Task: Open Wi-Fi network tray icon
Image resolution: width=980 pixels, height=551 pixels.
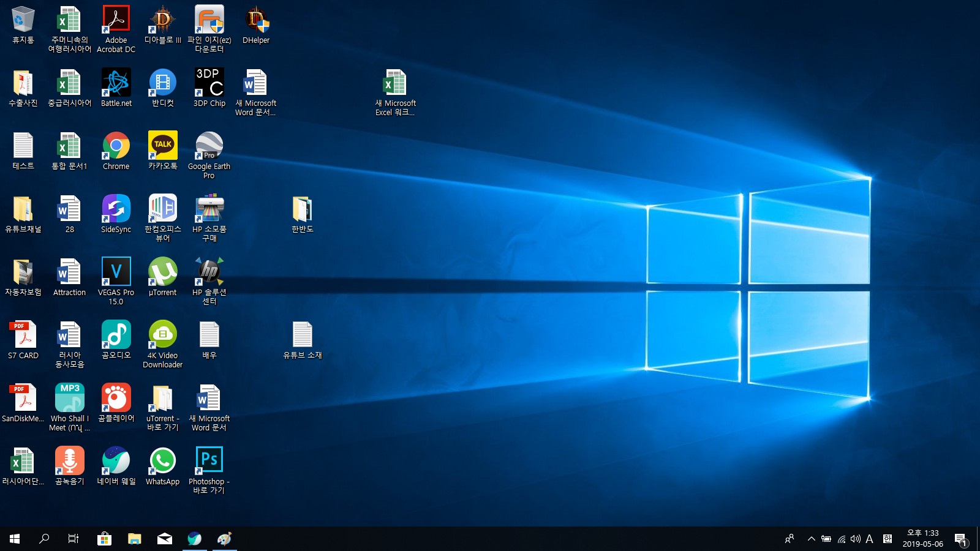Action: (x=842, y=539)
